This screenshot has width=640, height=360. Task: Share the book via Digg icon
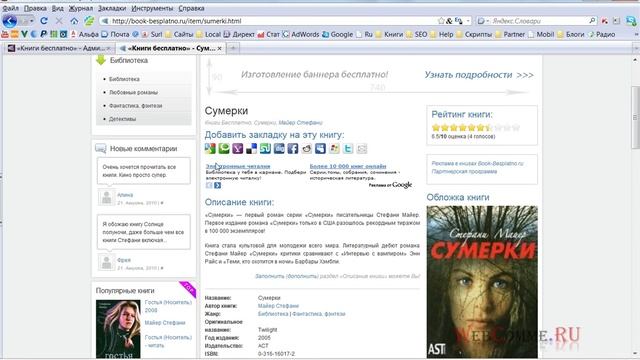[x=279, y=149]
